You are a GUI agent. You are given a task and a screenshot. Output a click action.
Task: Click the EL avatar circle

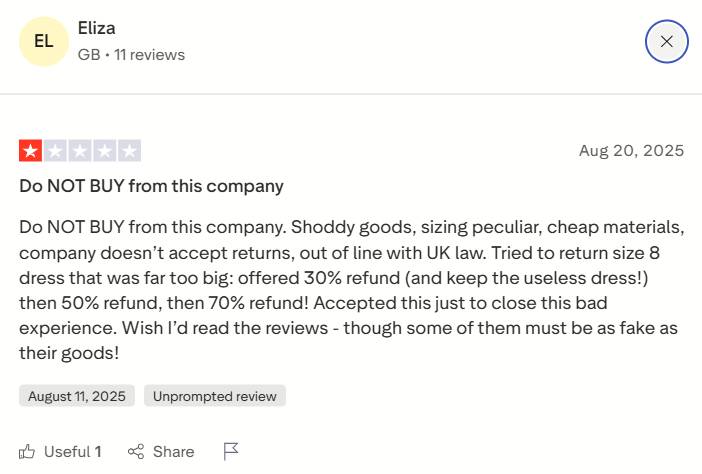[x=43, y=42]
